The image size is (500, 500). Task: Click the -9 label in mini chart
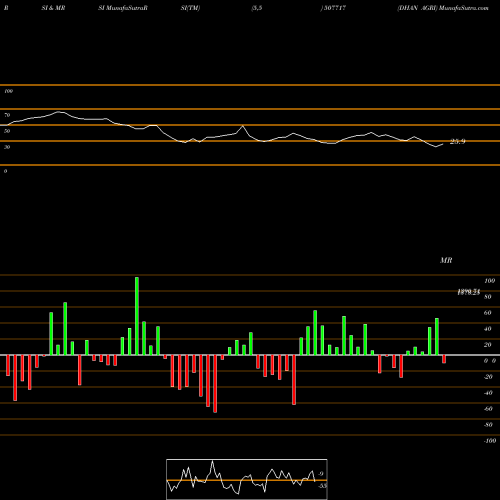coord(320,474)
